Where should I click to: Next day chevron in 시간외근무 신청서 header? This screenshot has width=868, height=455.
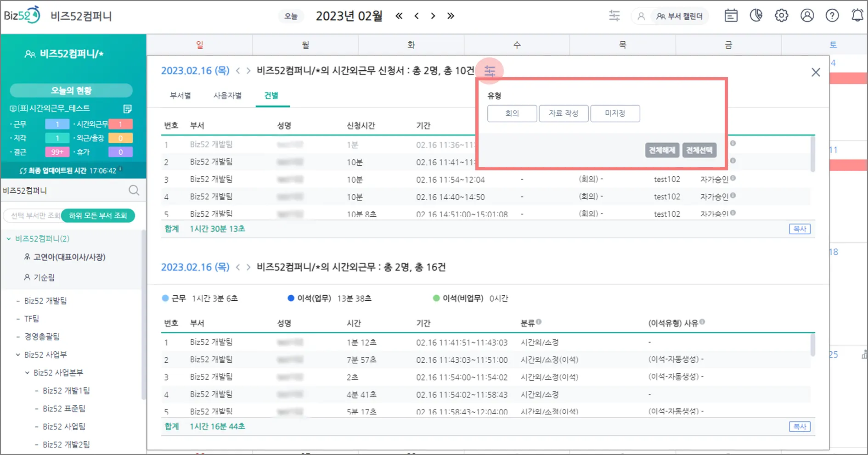point(248,71)
